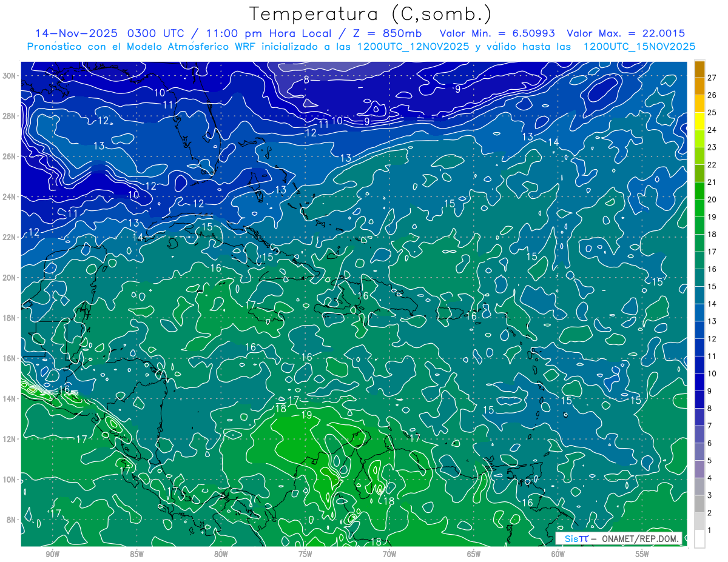Click the "80W" longitude axis label
This screenshot has height=562, width=728.
point(221,555)
